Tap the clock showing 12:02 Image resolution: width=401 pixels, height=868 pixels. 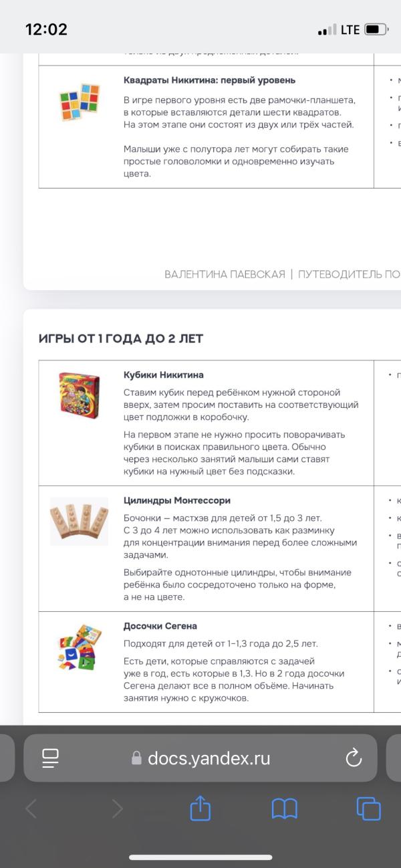(46, 29)
